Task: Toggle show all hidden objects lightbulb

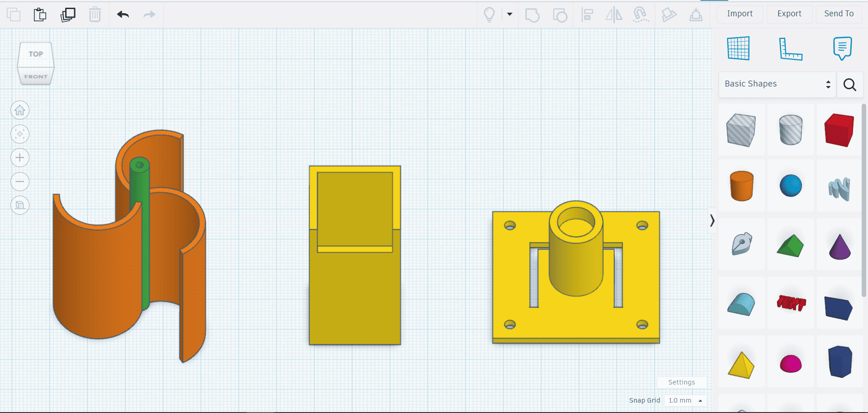Action: point(489,14)
